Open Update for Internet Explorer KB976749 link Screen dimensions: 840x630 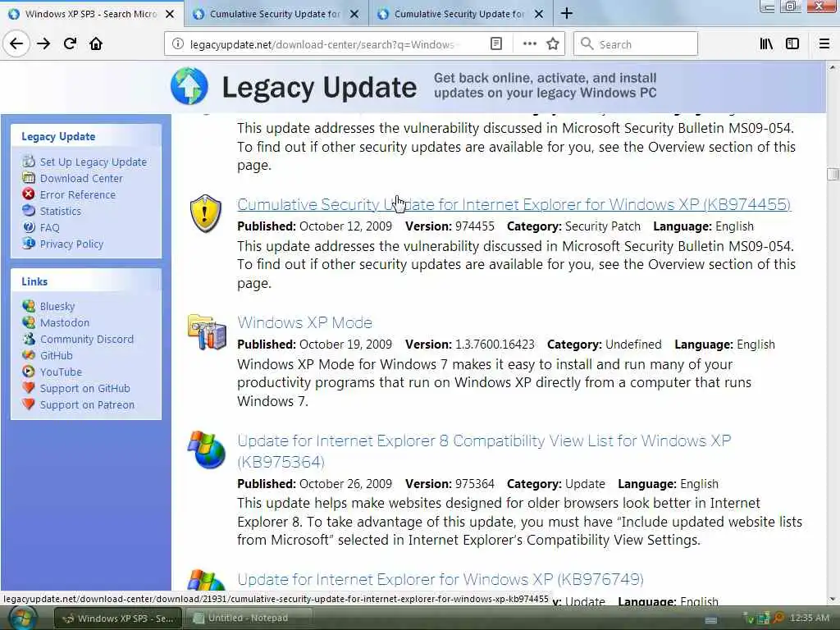[x=441, y=579]
